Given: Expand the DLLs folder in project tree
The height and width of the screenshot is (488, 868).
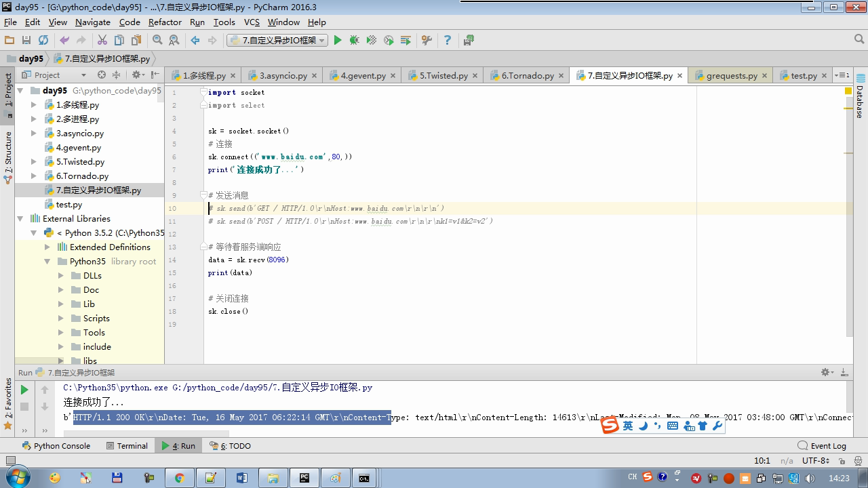Looking at the screenshot, I should tap(61, 276).
